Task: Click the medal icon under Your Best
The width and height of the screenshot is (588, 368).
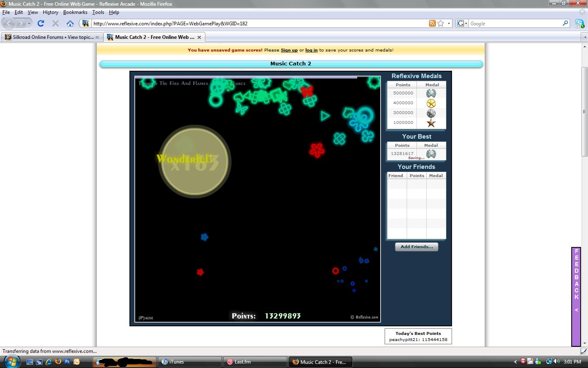Action: coord(431,154)
